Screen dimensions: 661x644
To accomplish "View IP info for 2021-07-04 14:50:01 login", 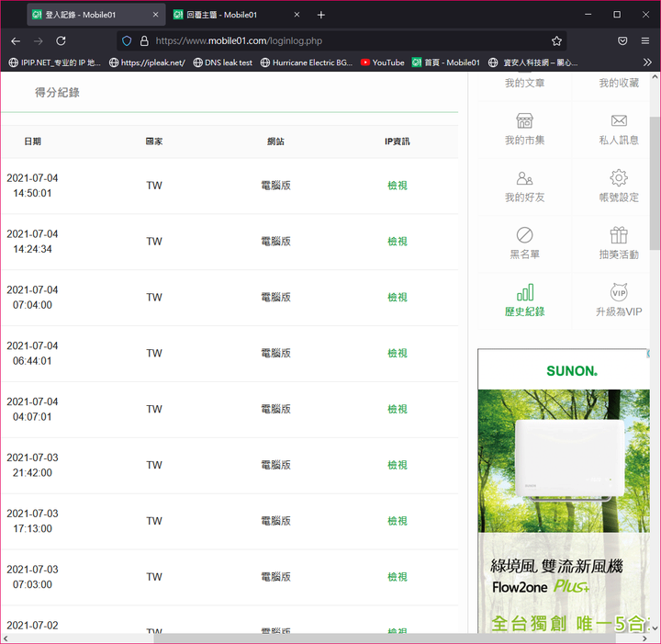I will tap(398, 186).
